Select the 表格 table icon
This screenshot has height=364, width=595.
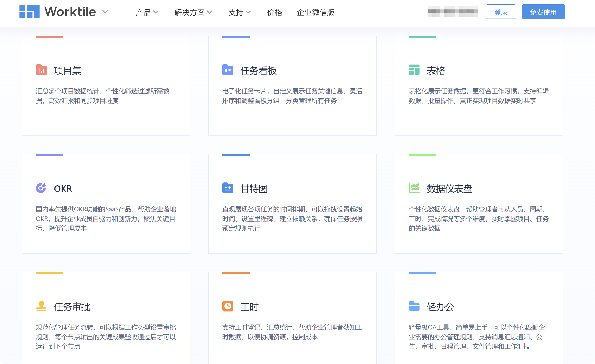click(414, 70)
